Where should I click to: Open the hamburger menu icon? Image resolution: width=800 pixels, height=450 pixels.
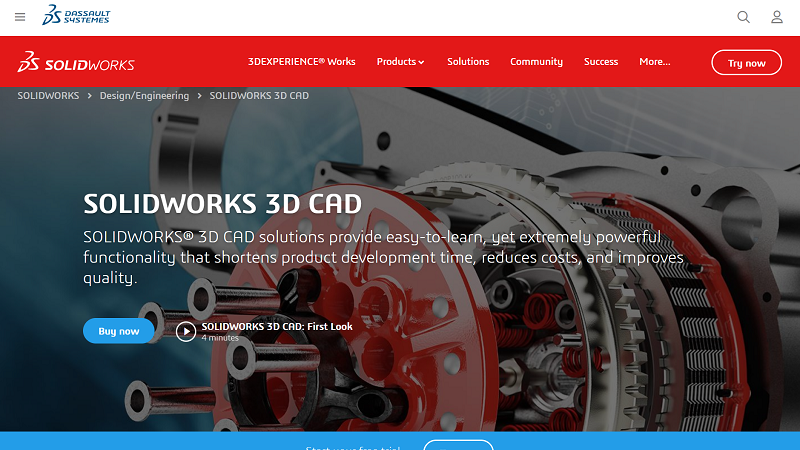click(x=20, y=17)
